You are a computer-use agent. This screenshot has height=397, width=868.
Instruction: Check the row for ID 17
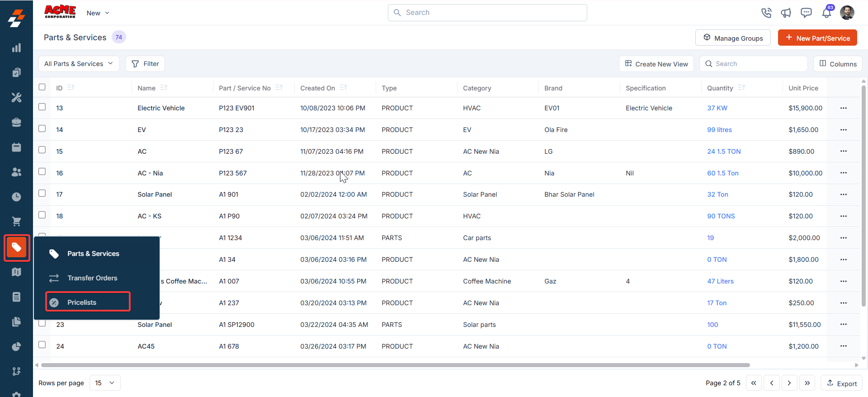click(x=42, y=193)
